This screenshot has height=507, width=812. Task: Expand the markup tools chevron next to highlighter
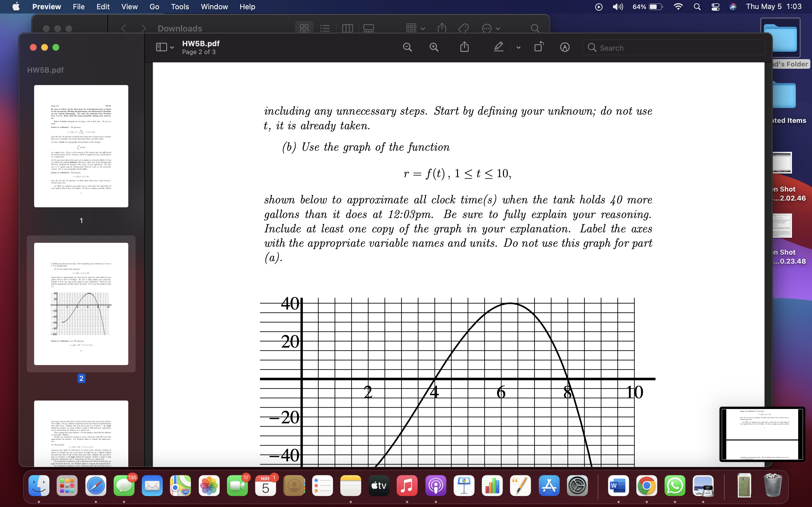(518, 47)
